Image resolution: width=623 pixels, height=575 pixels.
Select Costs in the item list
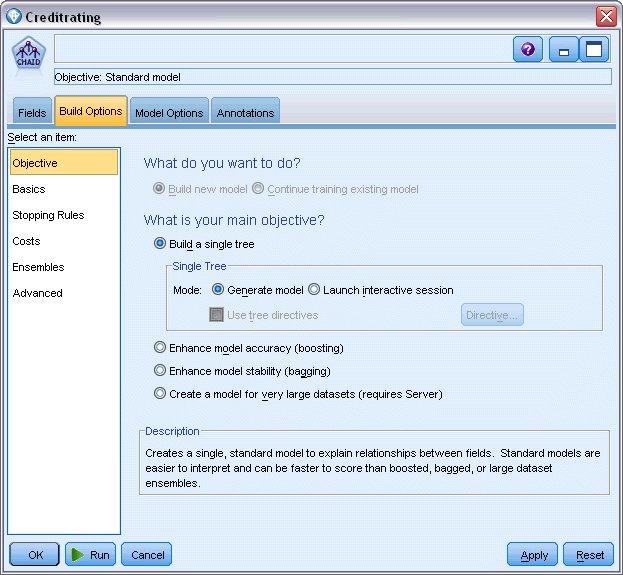(x=64, y=241)
